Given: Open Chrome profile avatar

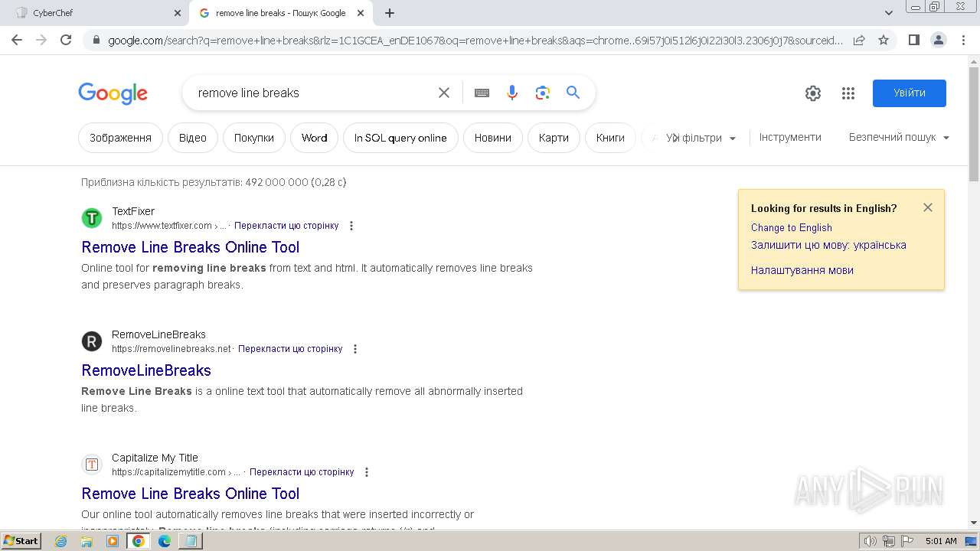Looking at the screenshot, I should click(938, 40).
